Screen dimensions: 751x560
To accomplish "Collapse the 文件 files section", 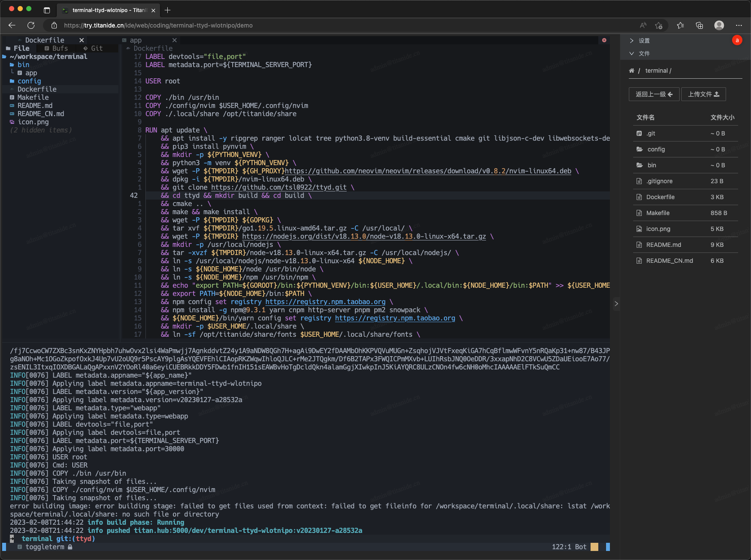I will point(644,53).
